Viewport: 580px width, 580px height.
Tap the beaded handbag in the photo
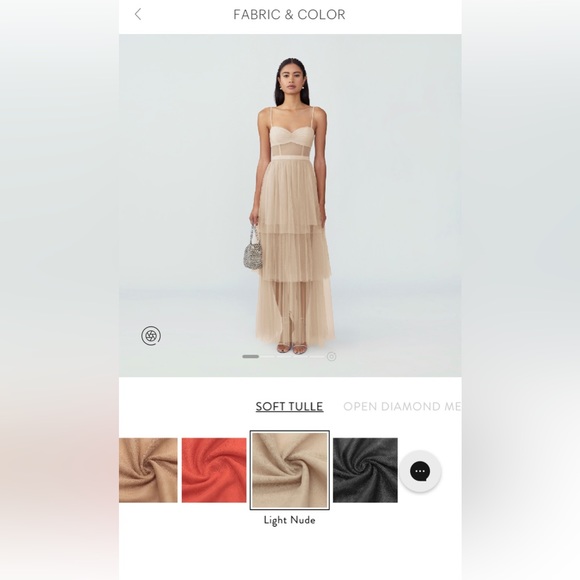click(x=253, y=249)
